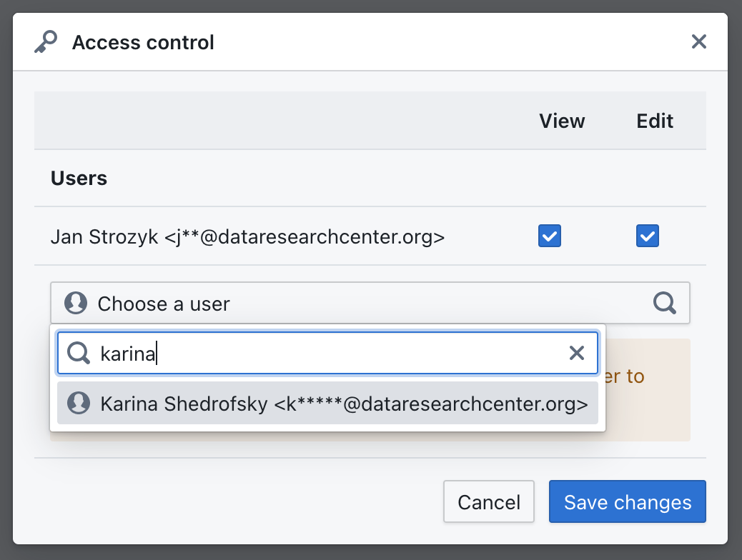
Task: Clear the karina search text with the X
Action: click(576, 353)
